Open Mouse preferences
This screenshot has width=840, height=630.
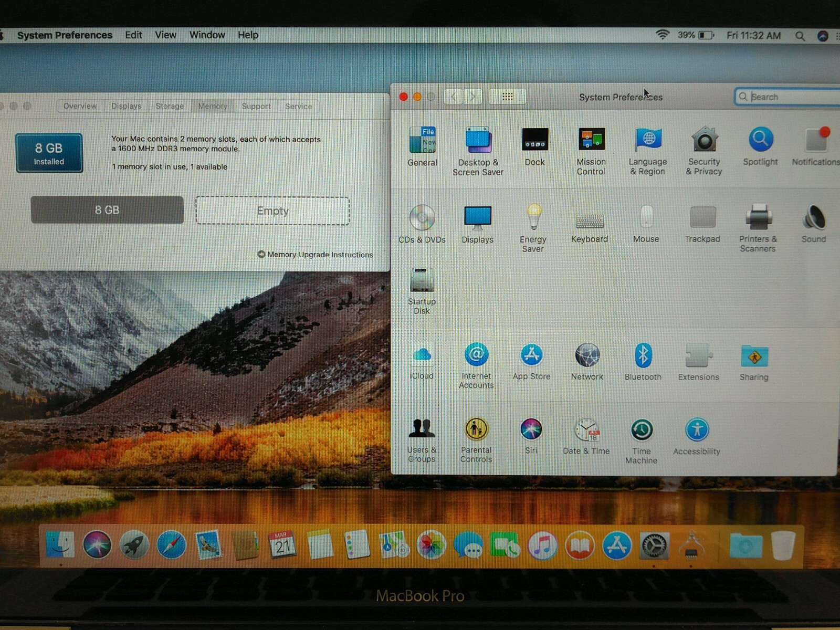646,224
